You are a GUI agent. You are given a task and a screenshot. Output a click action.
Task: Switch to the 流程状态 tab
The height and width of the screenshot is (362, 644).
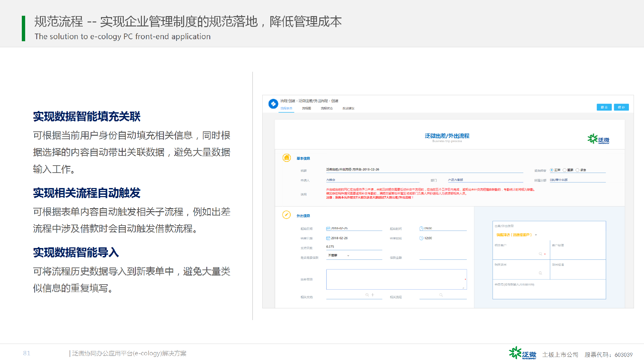[x=327, y=109]
